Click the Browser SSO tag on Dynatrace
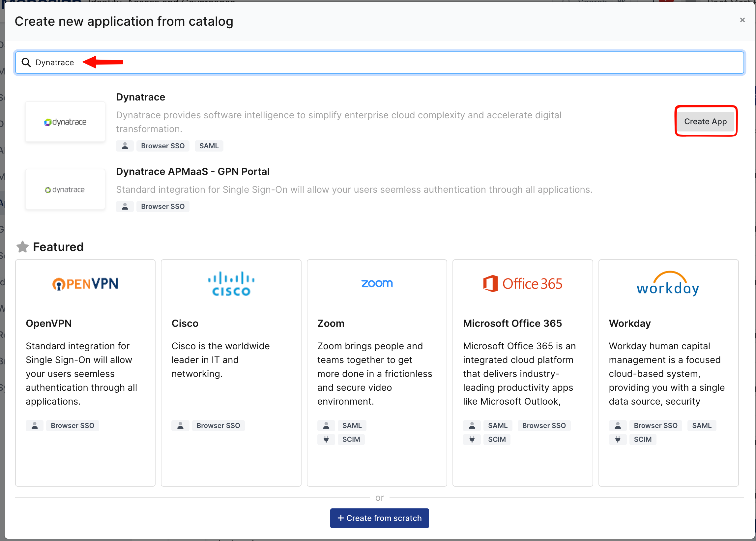 tap(162, 146)
